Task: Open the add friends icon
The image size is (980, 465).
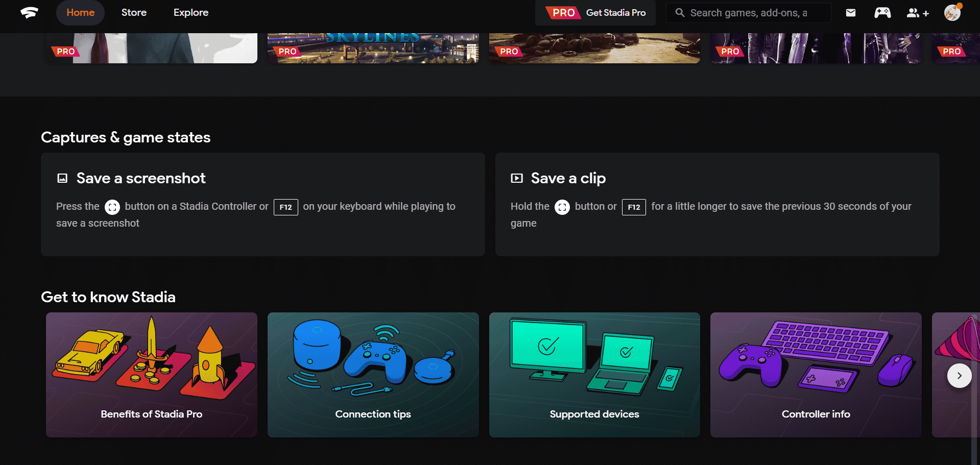Action: [x=917, y=12]
